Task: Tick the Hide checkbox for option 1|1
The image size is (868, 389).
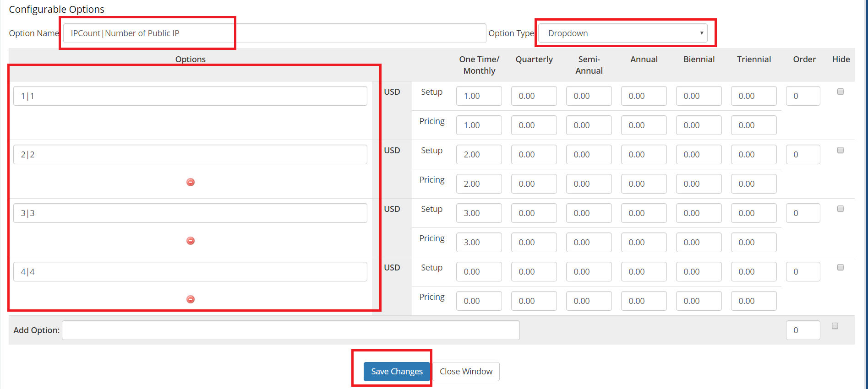Action: (841, 92)
